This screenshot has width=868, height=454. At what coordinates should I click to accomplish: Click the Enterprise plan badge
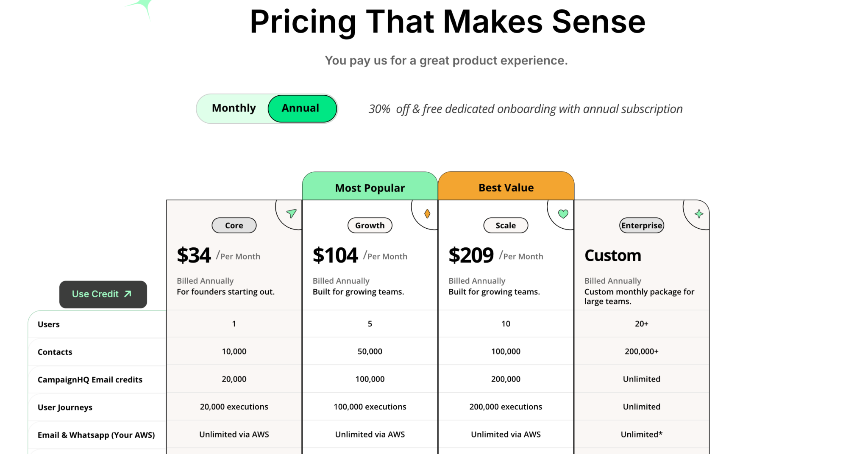641,225
